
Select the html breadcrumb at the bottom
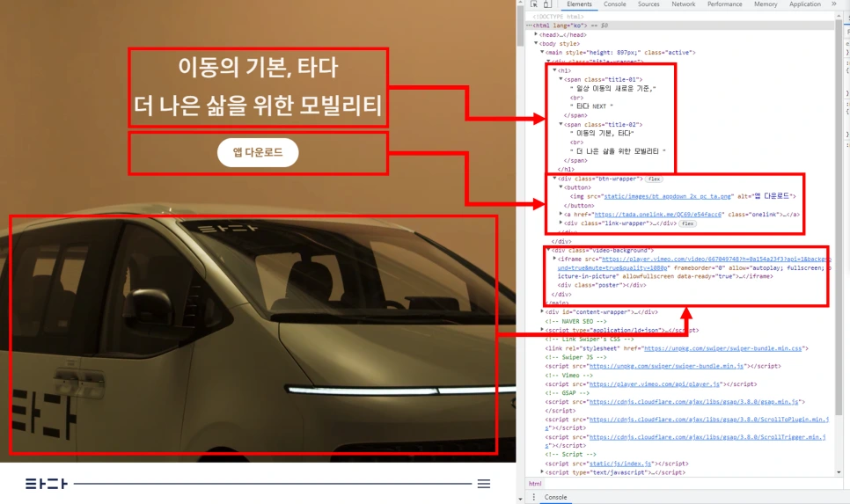click(x=535, y=484)
